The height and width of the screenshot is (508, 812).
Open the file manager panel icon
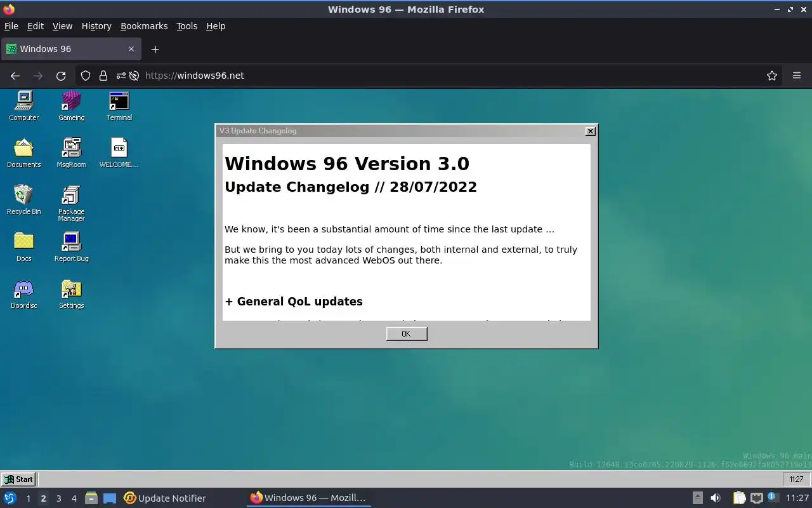(x=91, y=498)
